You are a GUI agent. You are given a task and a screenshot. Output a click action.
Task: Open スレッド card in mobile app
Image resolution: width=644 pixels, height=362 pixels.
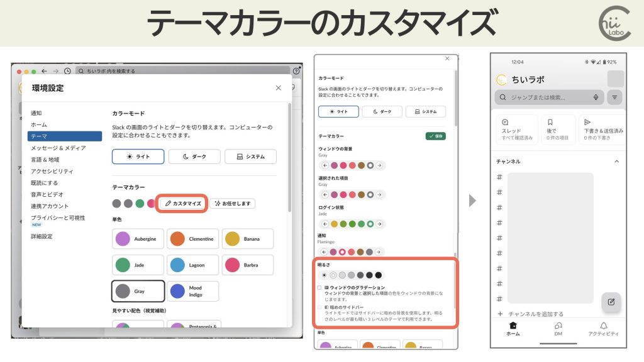[517, 129]
